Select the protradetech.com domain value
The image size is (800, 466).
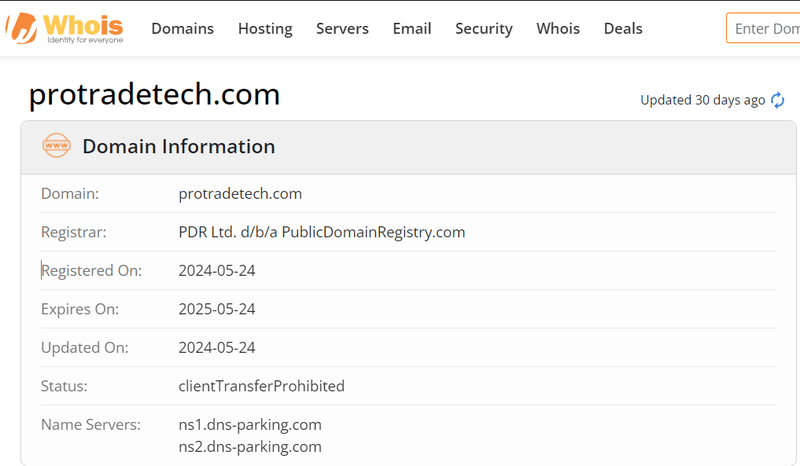pos(240,194)
